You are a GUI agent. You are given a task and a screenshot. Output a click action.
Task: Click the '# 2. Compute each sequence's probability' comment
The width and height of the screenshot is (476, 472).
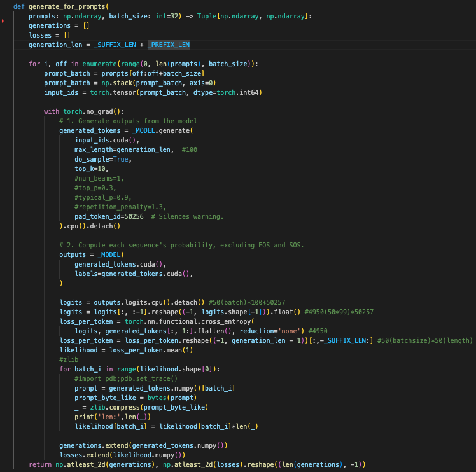tap(181, 245)
